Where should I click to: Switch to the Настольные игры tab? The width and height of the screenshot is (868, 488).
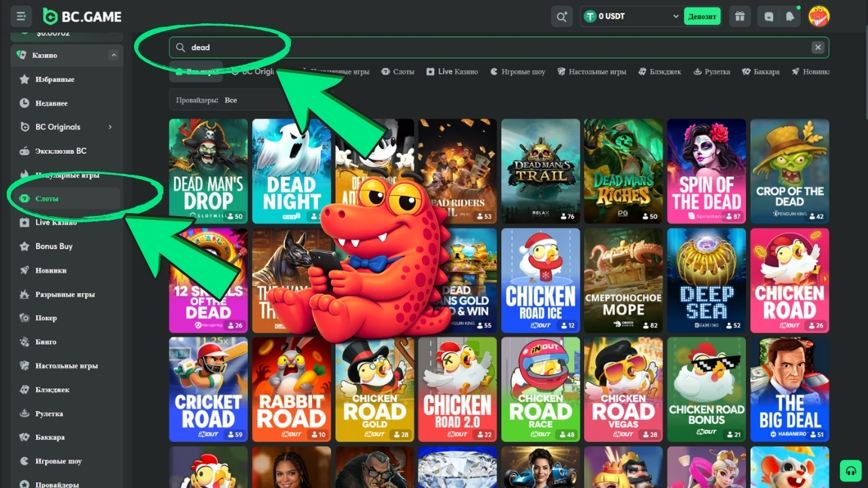pyautogui.click(x=591, y=72)
